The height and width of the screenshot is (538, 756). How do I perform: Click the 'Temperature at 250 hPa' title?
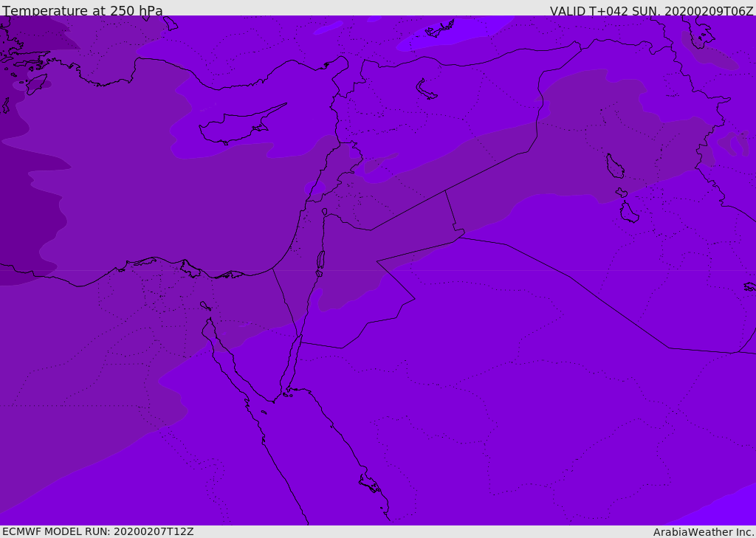(83, 10)
